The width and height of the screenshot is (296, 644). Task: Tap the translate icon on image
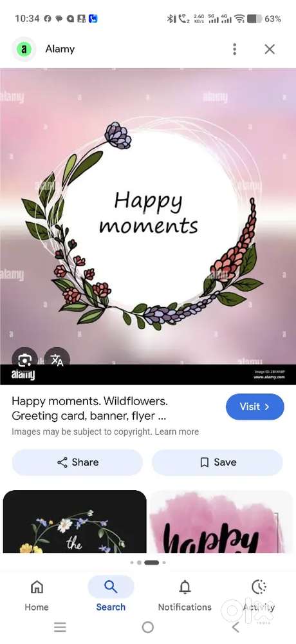point(57,360)
